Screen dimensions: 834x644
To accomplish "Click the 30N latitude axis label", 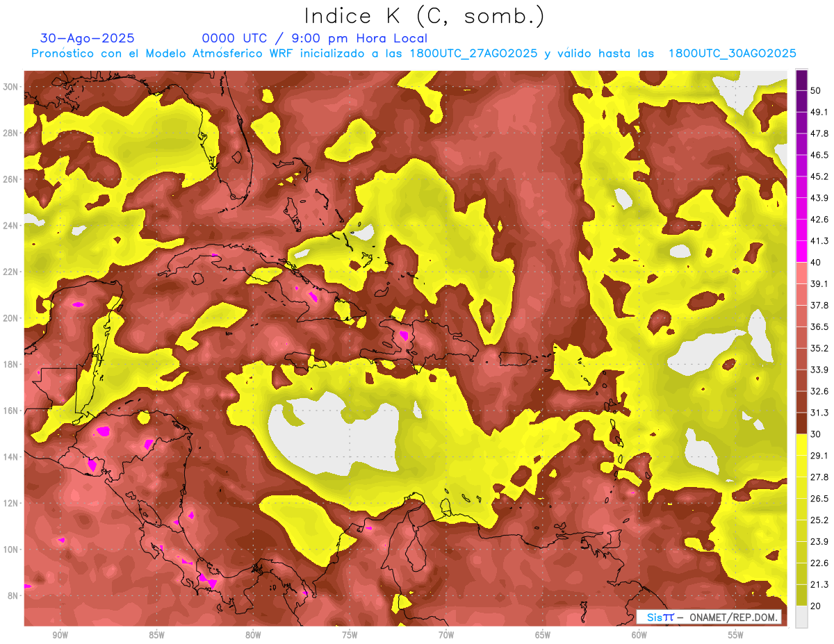I will coord(10,87).
